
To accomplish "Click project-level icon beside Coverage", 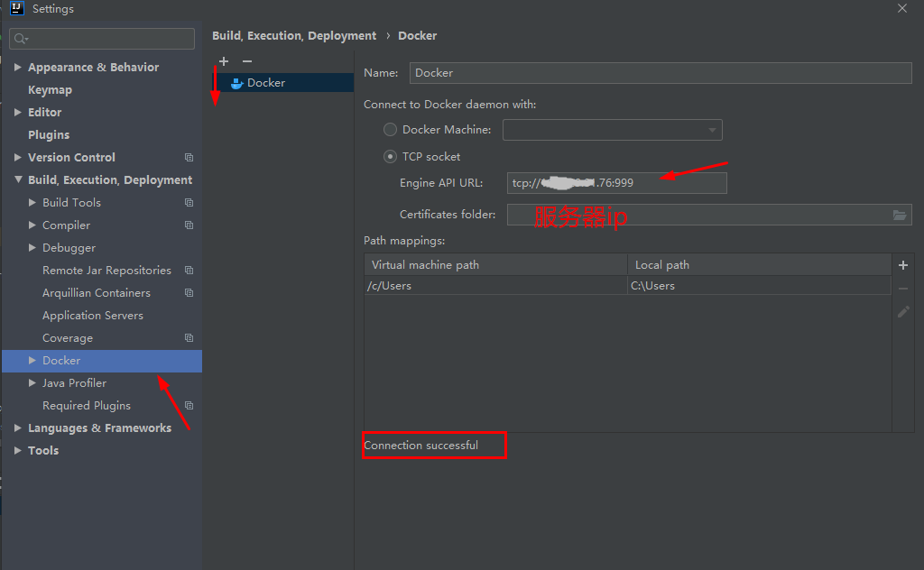I will [189, 338].
